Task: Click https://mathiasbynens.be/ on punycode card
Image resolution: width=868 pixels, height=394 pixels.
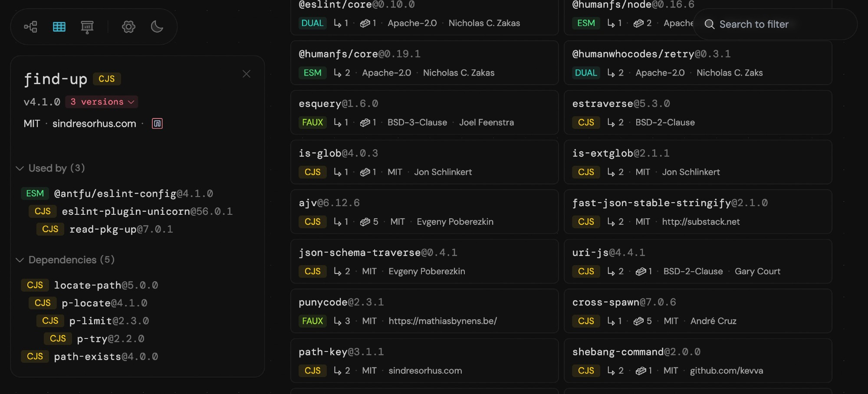Action: [443, 321]
